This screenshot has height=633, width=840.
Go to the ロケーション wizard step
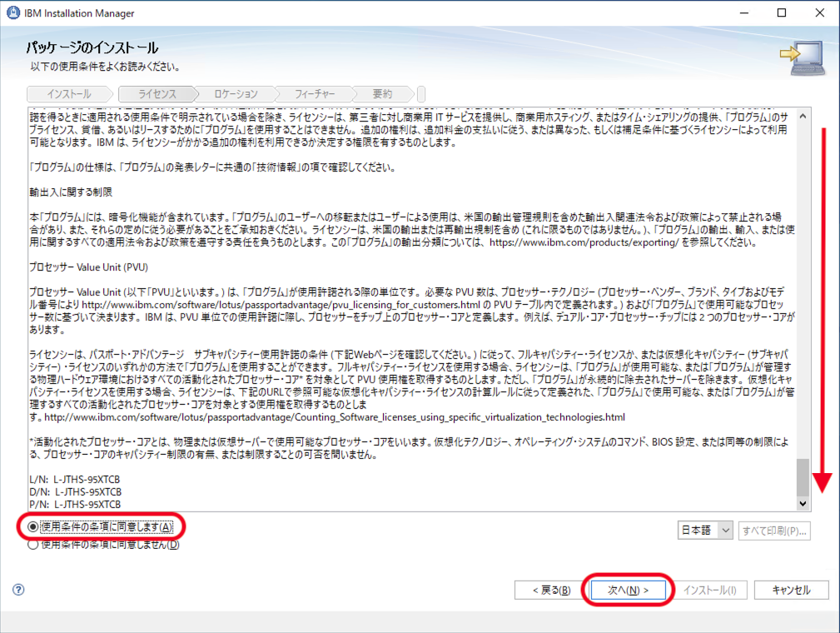[x=236, y=94]
